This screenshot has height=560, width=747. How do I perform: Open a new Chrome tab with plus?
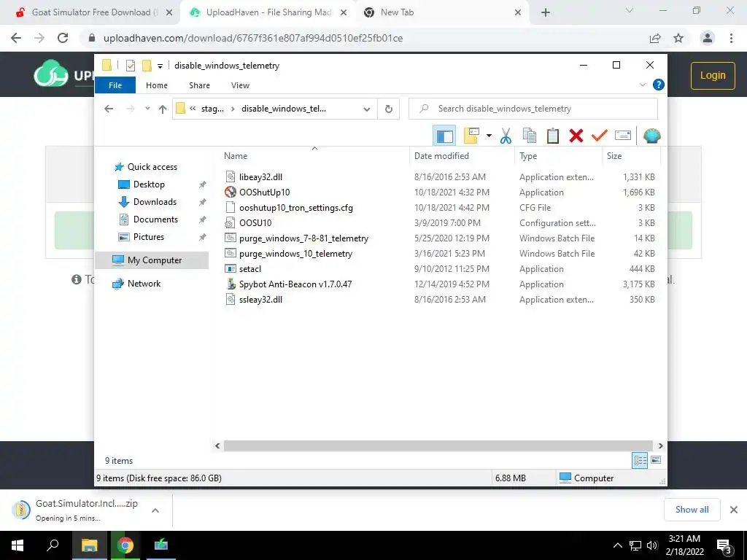click(546, 12)
